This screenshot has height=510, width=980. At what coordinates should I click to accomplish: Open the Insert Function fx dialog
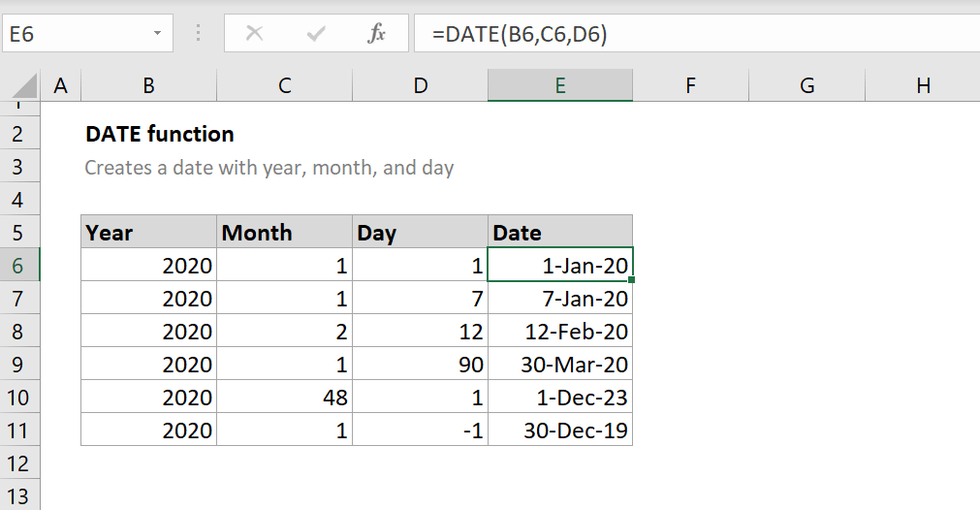point(376,33)
